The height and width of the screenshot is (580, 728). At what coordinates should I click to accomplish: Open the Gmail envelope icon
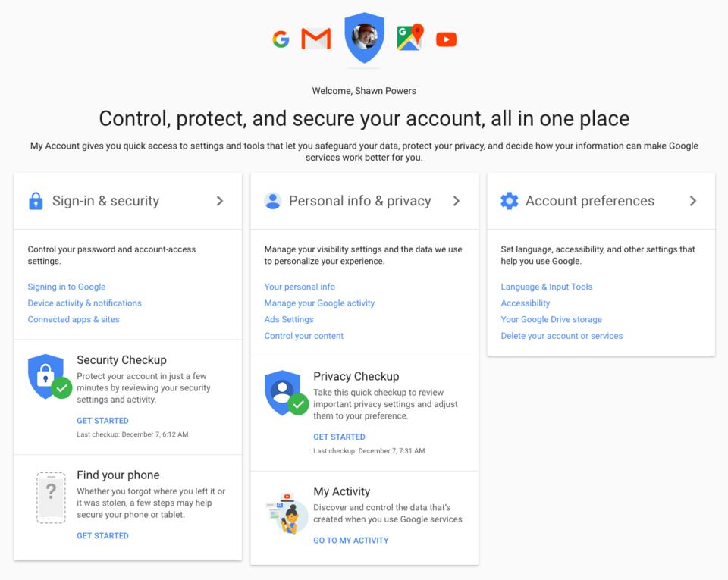[316, 39]
